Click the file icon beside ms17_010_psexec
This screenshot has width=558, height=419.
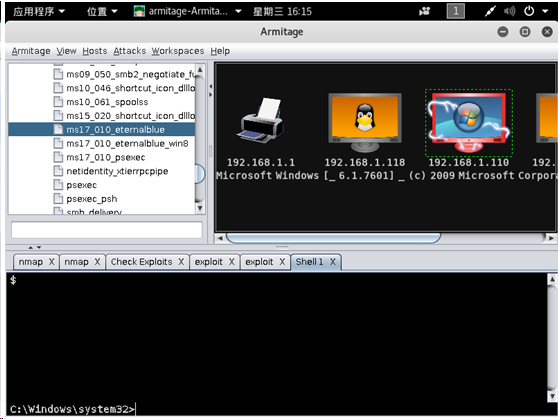click(x=58, y=157)
